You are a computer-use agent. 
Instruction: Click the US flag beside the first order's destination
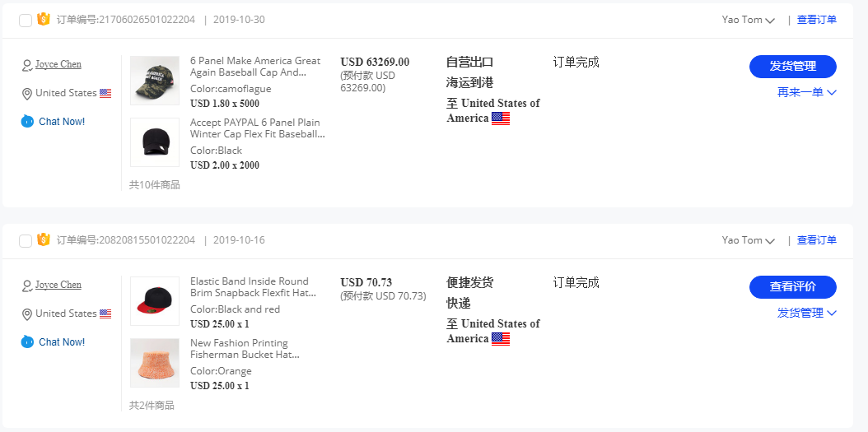(501, 118)
